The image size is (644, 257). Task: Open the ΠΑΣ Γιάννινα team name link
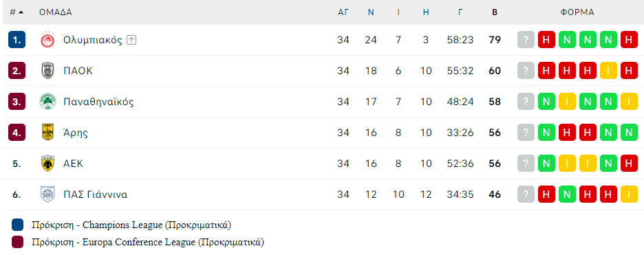click(95, 194)
